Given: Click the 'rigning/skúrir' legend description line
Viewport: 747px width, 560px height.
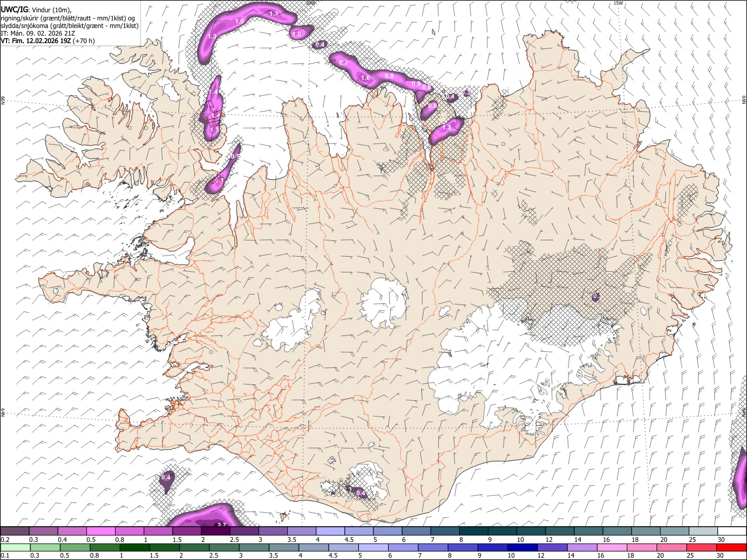Looking at the screenshot, I should [68, 18].
